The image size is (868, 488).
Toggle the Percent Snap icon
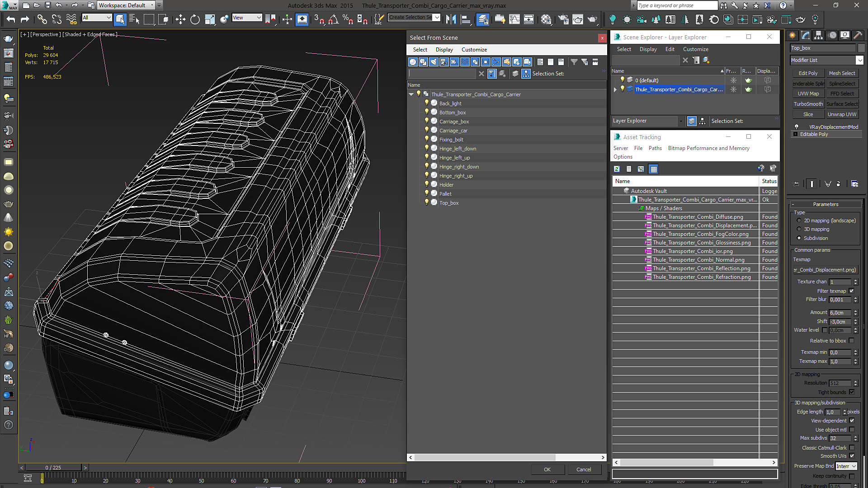[348, 19]
